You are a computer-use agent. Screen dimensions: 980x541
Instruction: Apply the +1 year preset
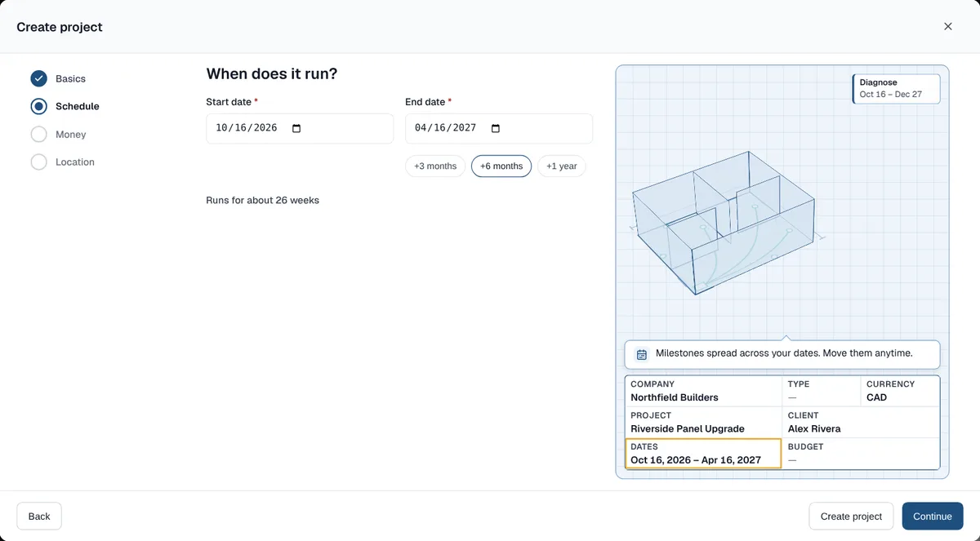[x=562, y=166]
